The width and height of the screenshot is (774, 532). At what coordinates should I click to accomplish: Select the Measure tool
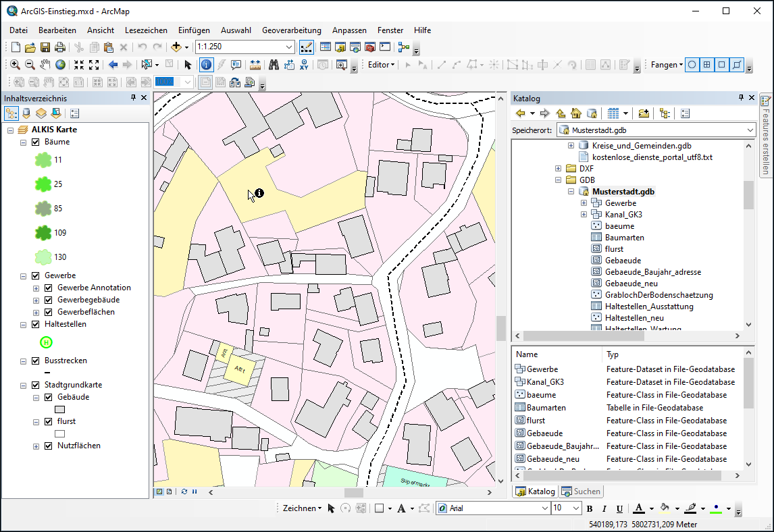pyautogui.click(x=255, y=65)
